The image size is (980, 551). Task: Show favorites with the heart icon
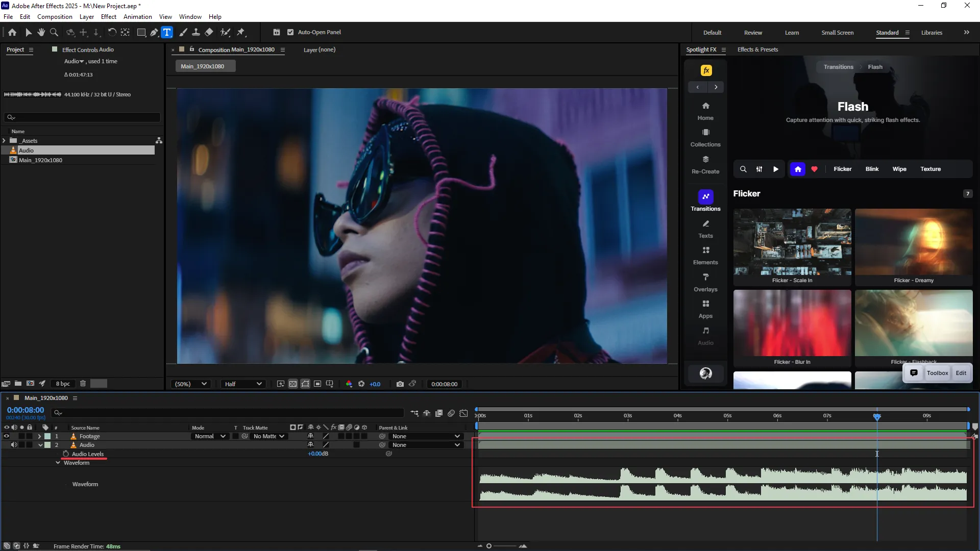tap(814, 169)
